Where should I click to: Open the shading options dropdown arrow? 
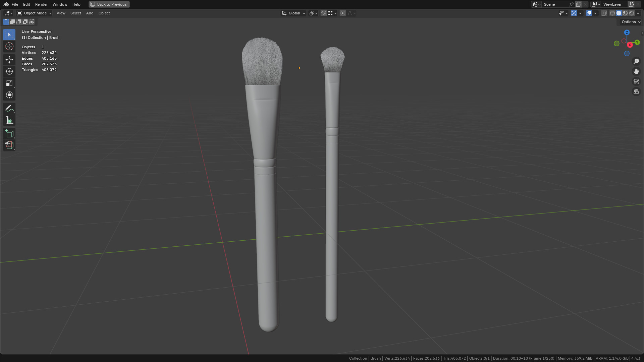(638, 13)
